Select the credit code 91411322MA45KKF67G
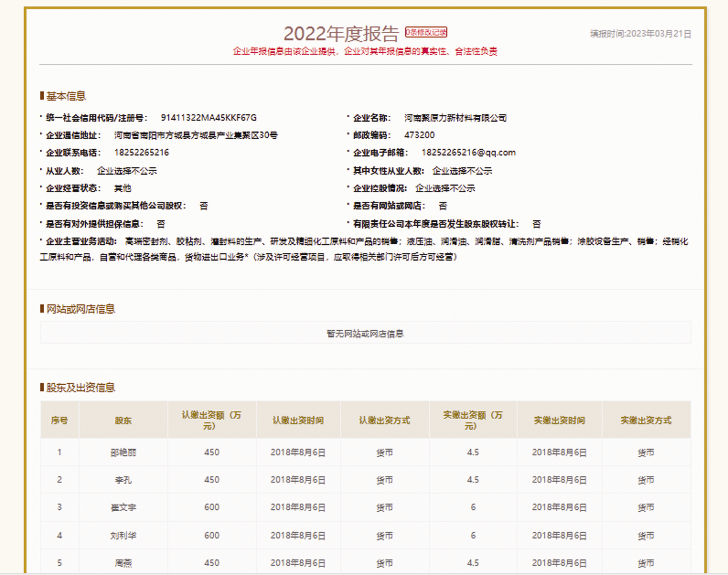The width and height of the screenshot is (728, 575). (209, 118)
